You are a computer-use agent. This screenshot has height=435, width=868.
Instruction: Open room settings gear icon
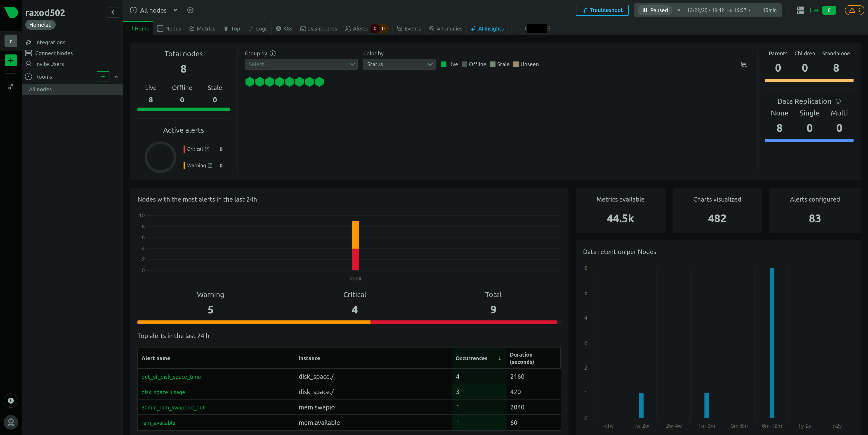190,10
